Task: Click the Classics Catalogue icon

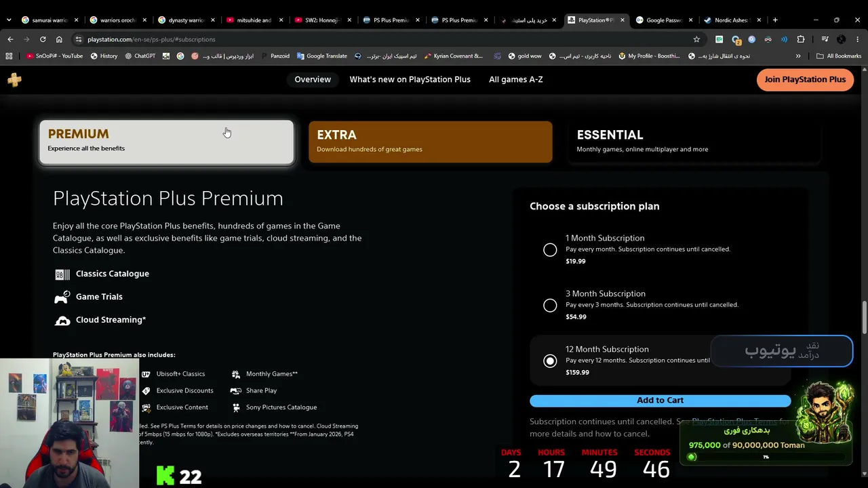Action: [x=62, y=274]
